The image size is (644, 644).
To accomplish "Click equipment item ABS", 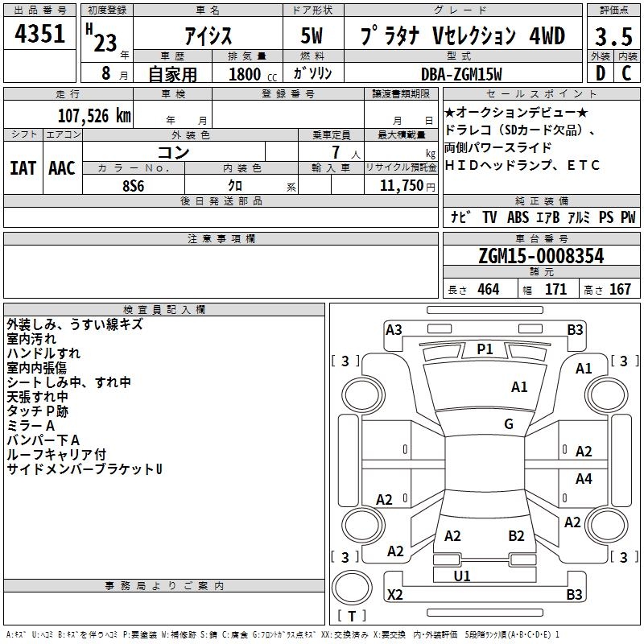I will (518, 217).
